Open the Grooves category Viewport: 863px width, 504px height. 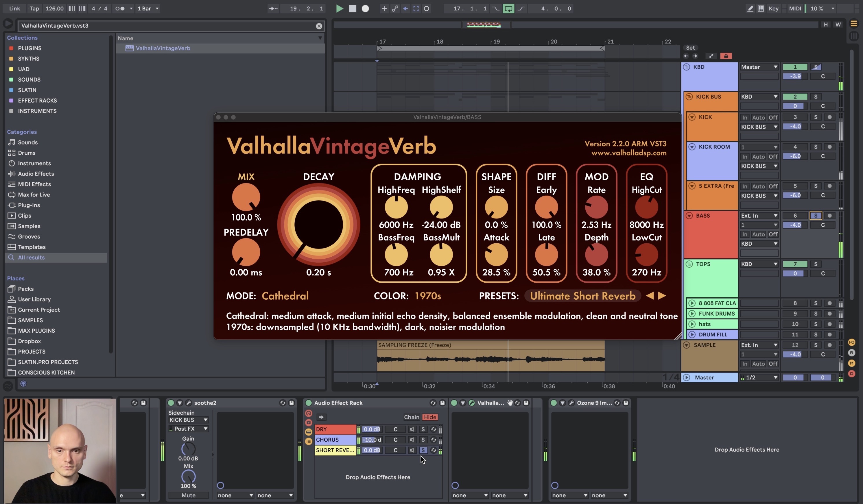(29, 236)
